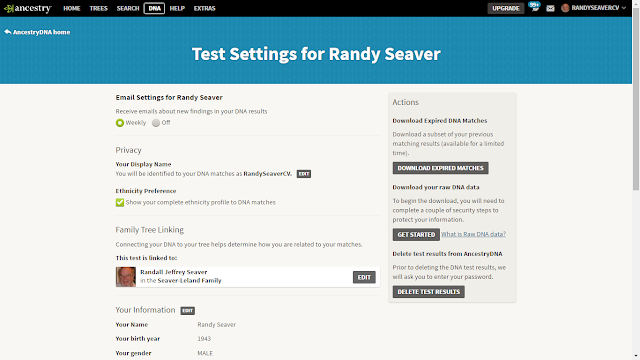Go to AncestryDNA home link

click(x=41, y=32)
